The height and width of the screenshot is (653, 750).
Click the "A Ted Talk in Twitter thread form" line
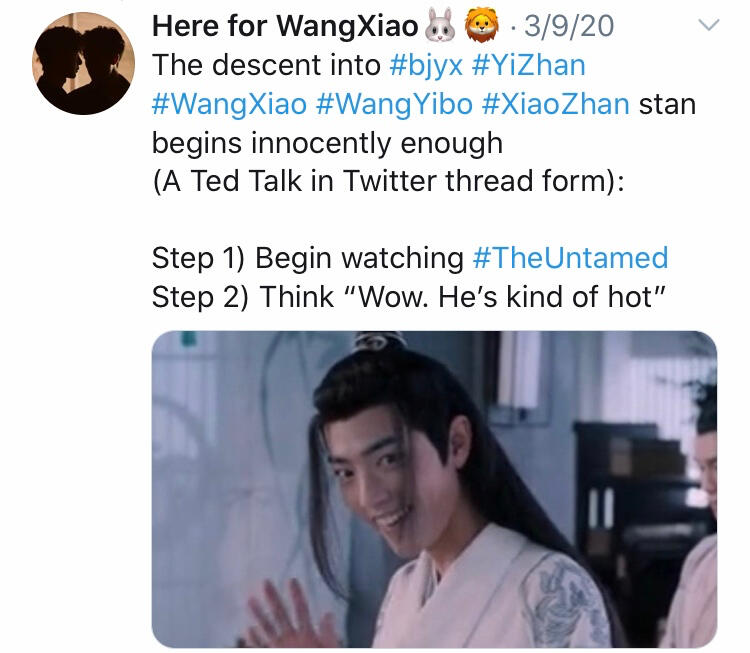(x=388, y=181)
